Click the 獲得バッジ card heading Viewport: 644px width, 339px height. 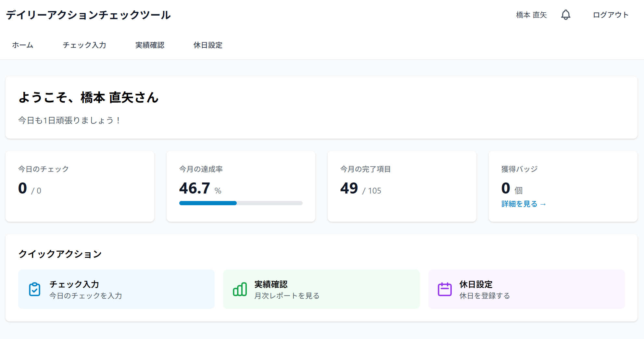519,169
